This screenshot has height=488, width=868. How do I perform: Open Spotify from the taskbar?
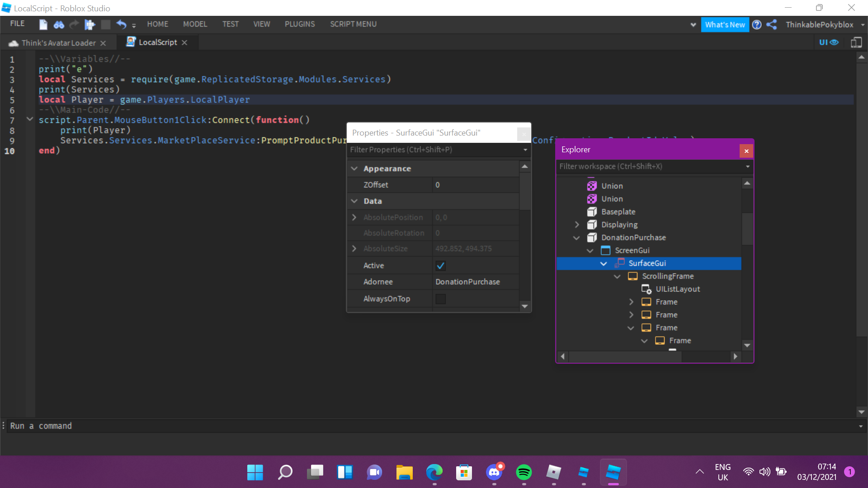[524, 472]
